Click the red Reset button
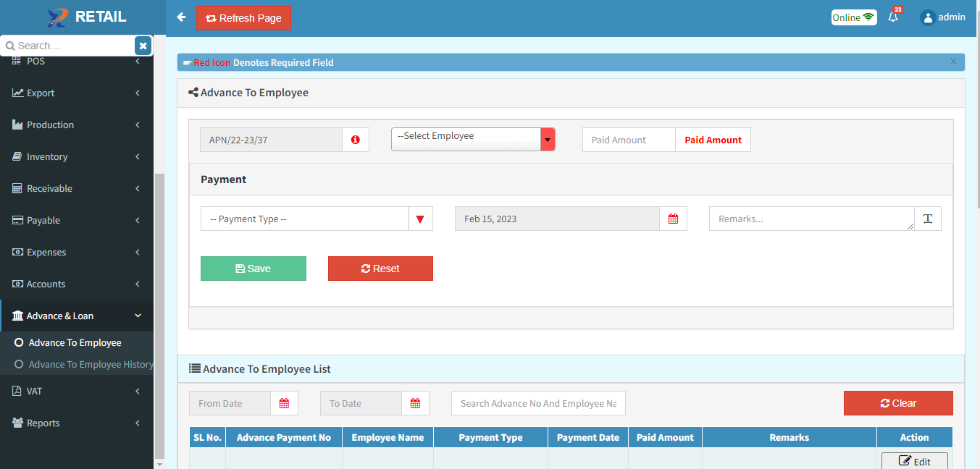Viewport: 980px width, 469px height. [x=380, y=269]
